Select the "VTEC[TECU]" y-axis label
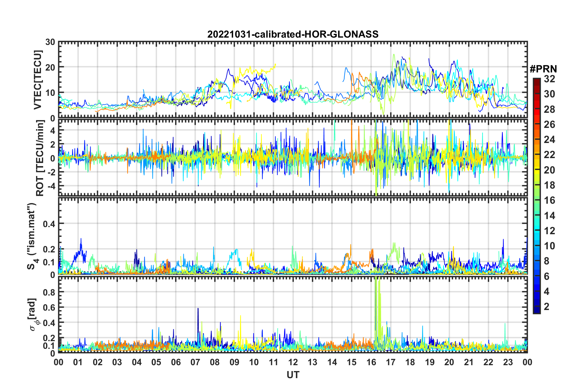This screenshot has height=392, width=586. pyautogui.click(x=38, y=80)
